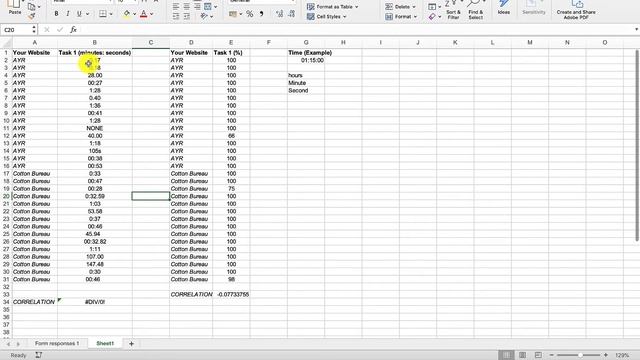The width and height of the screenshot is (640, 360).
Task: Expand fill color dropdown arrow
Action: point(134,14)
